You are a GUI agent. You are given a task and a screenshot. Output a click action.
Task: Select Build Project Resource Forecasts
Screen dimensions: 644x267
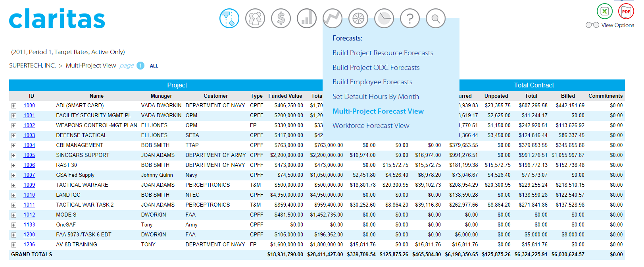383,53
